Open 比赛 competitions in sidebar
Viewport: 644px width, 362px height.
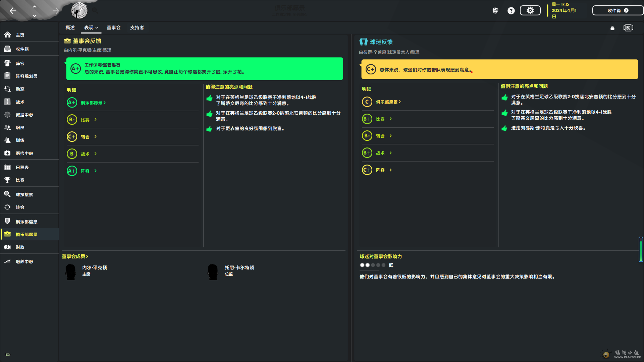[x=29, y=180]
